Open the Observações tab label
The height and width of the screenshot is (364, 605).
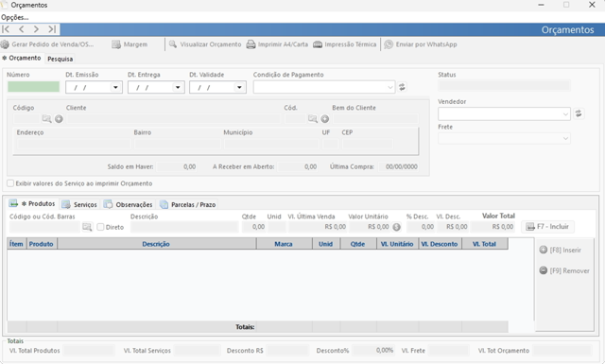tap(134, 204)
